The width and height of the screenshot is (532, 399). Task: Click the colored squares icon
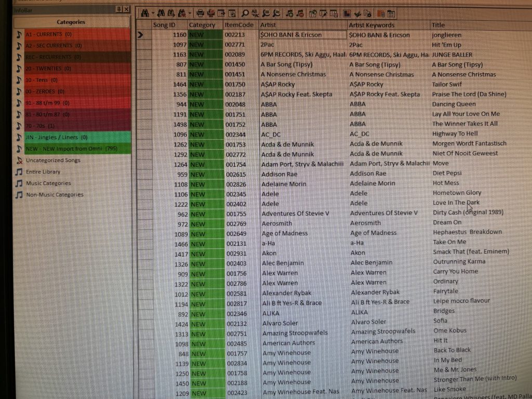coord(347,13)
